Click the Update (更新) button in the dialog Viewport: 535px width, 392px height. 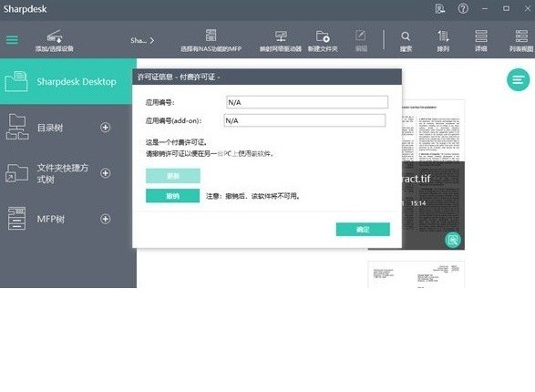[172, 176]
